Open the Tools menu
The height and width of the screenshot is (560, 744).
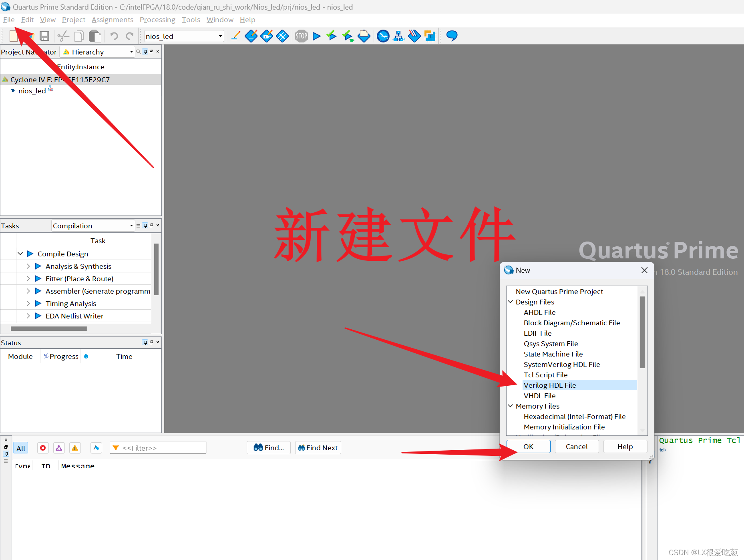[191, 20]
